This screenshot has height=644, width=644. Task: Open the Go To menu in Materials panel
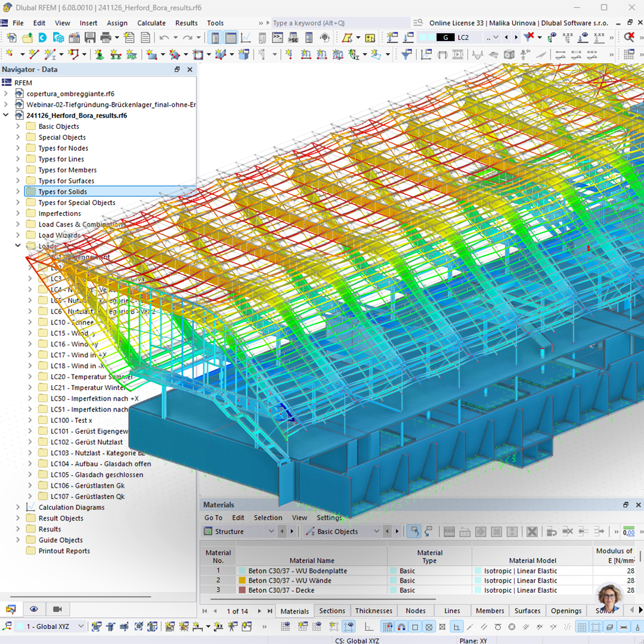coord(213,518)
